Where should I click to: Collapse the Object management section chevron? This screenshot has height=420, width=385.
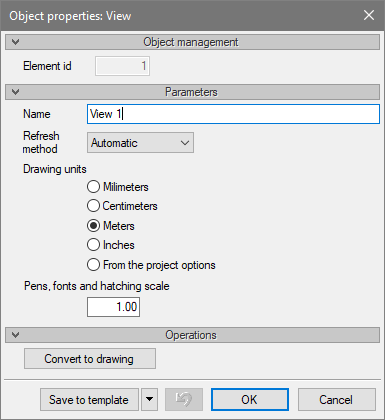tap(15, 42)
